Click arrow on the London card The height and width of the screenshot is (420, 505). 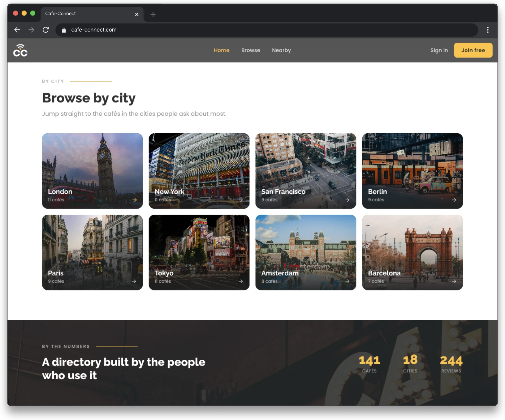pos(135,200)
